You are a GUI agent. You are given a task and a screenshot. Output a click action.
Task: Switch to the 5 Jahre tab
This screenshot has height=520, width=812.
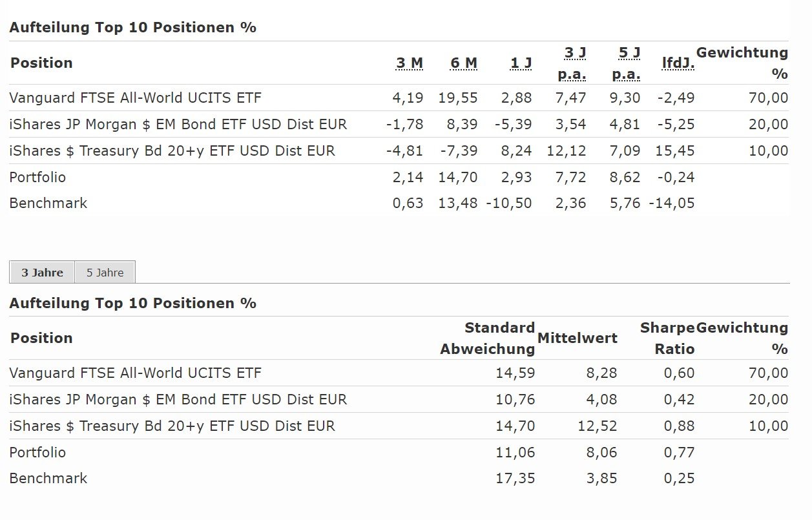tap(105, 273)
